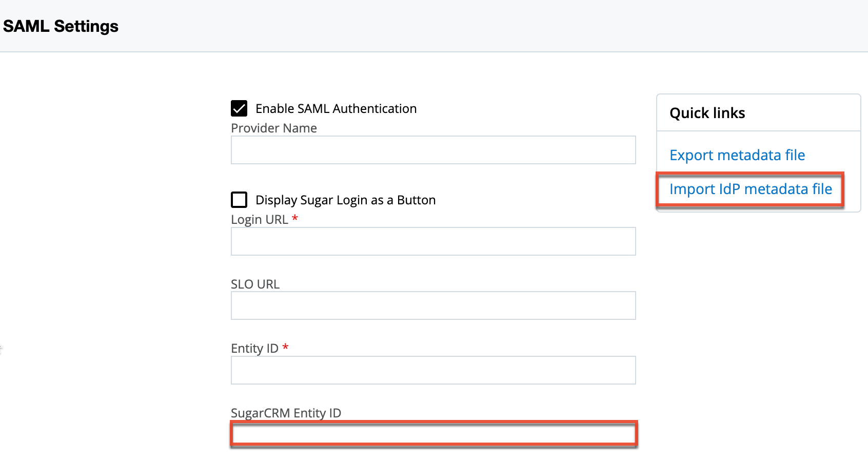Select the SLO URL text box
Screen dimensions: 868x459
click(433, 305)
